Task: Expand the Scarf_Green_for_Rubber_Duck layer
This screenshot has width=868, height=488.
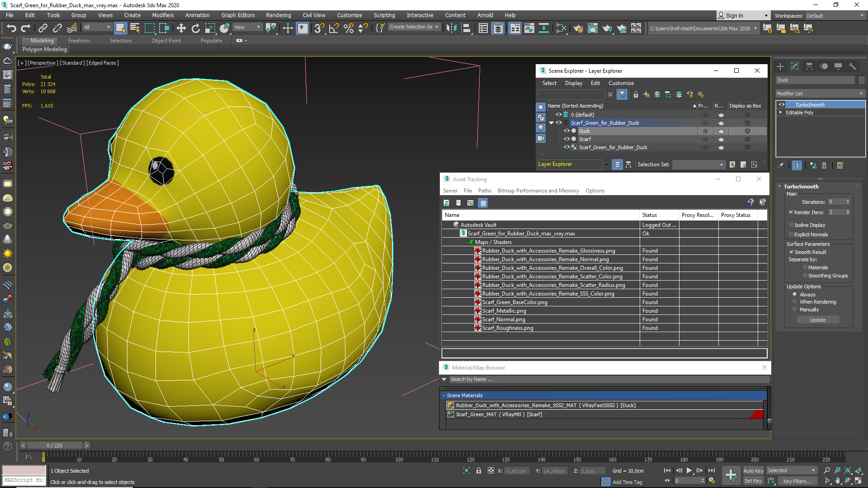Action: (552, 122)
